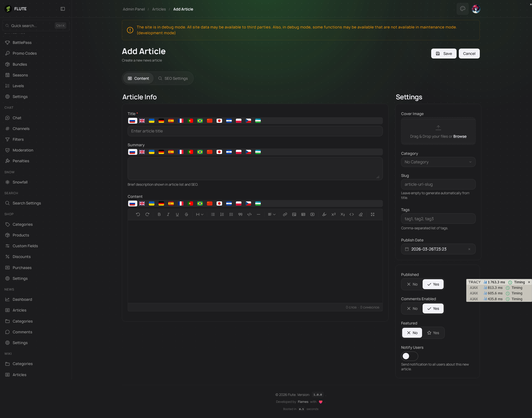Clear formatting with the eraser icon
The image size is (532, 418).
pos(360,214)
